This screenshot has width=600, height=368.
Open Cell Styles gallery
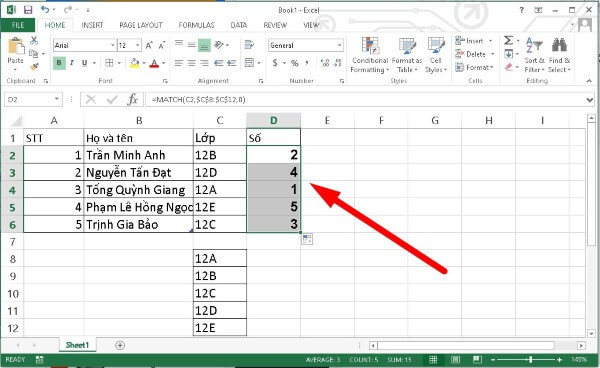click(x=436, y=55)
